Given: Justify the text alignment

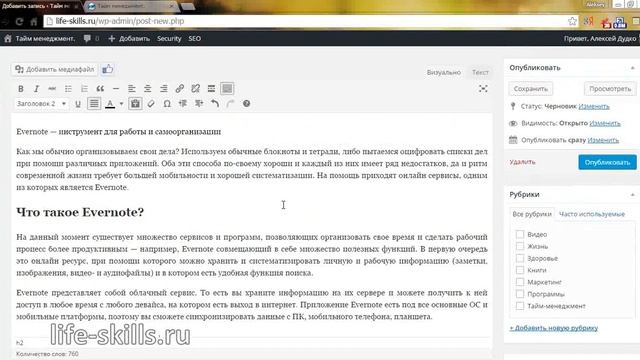Looking at the screenshot, I should (x=94, y=104).
